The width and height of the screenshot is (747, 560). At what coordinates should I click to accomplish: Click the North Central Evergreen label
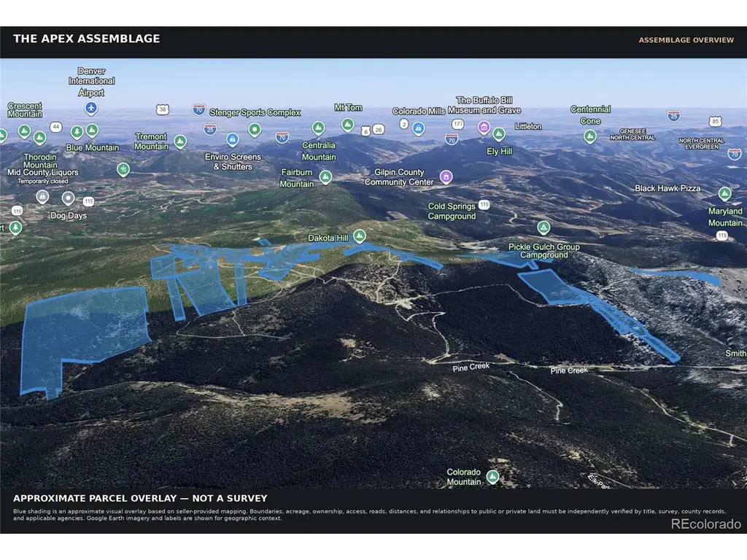point(701,144)
